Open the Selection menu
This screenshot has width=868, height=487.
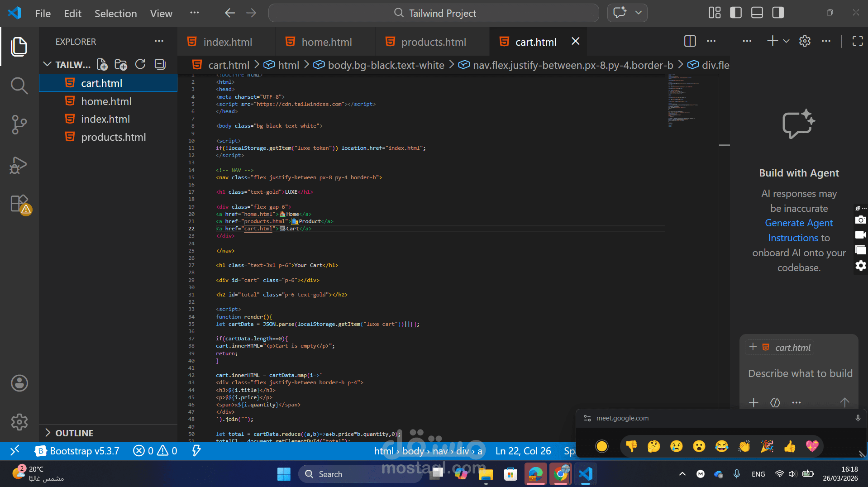pos(116,13)
